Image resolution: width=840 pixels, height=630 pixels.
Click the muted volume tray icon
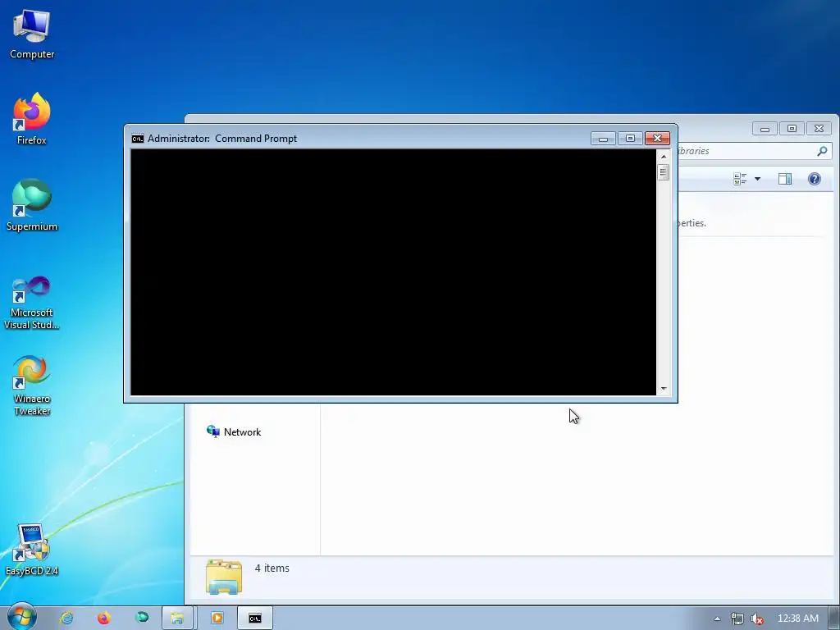pos(757,619)
